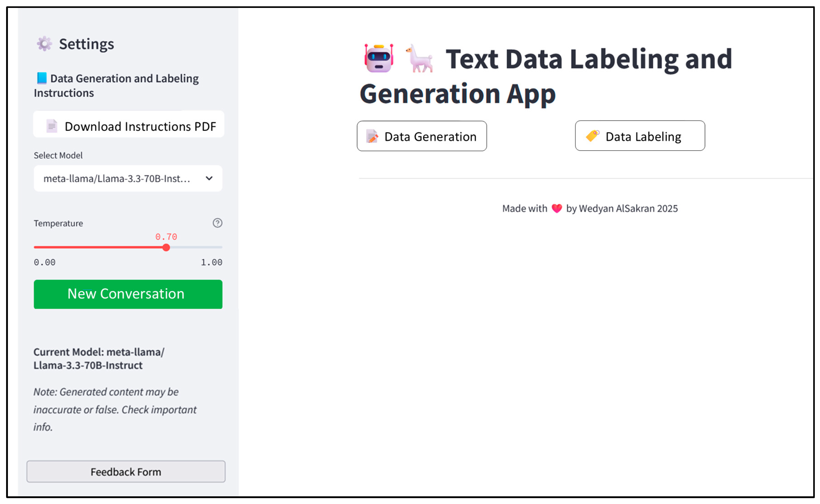Click the memo pencil icon on Data Generation
The height and width of the screenshot is (504, 820).
(372, 136)
